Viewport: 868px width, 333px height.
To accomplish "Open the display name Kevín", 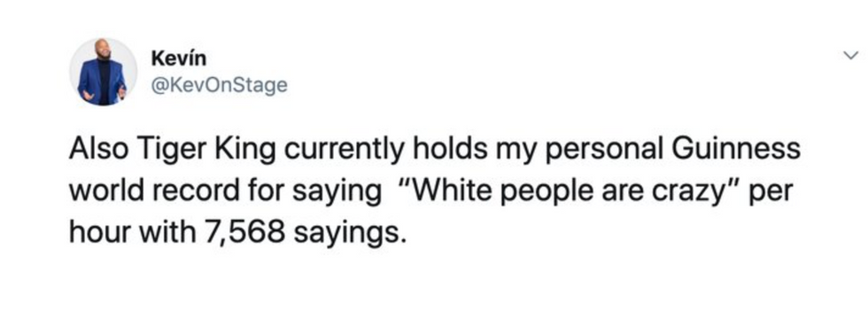I will 178,58.
